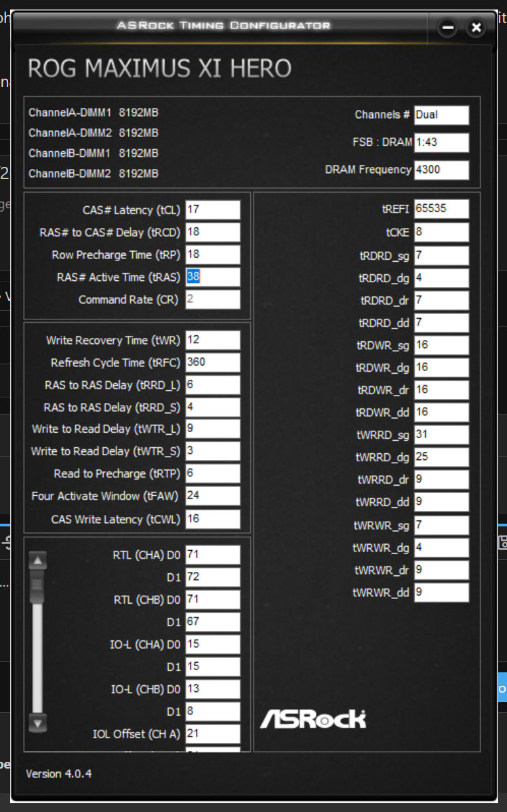The image size is (507, 812).
Task: Select the RTL (CHB) D0 field
Action: point(213,599)
